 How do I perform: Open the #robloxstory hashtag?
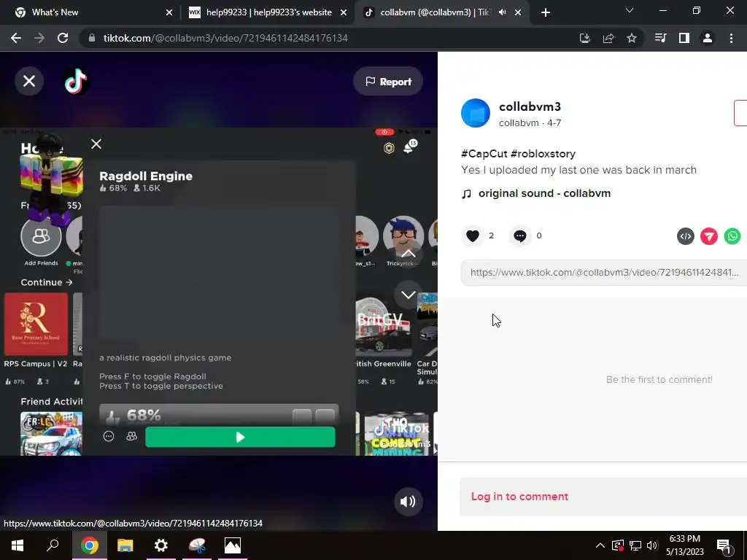543,154
